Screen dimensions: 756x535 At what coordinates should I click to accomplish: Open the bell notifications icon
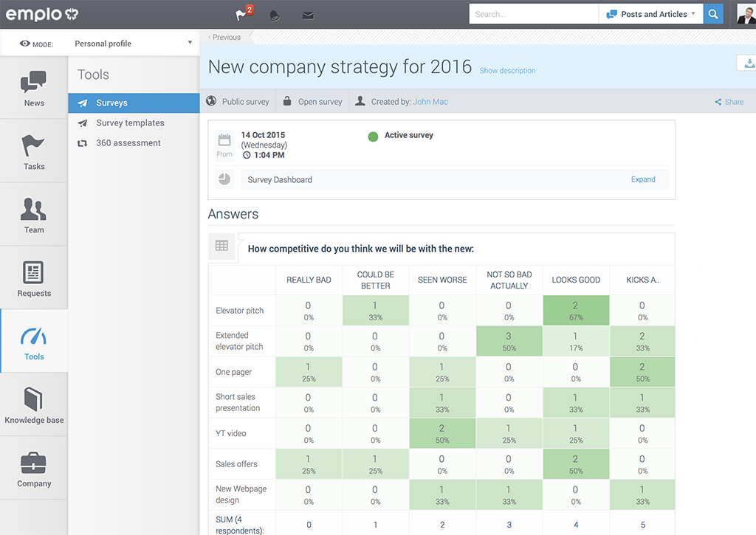coord(274,14)
